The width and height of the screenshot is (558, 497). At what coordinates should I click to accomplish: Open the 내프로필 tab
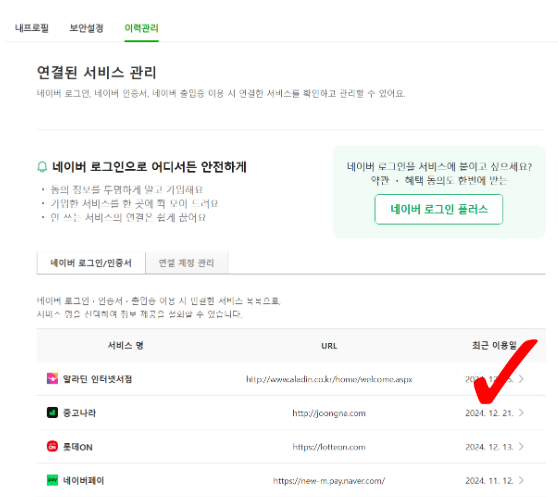click(32, 28)
